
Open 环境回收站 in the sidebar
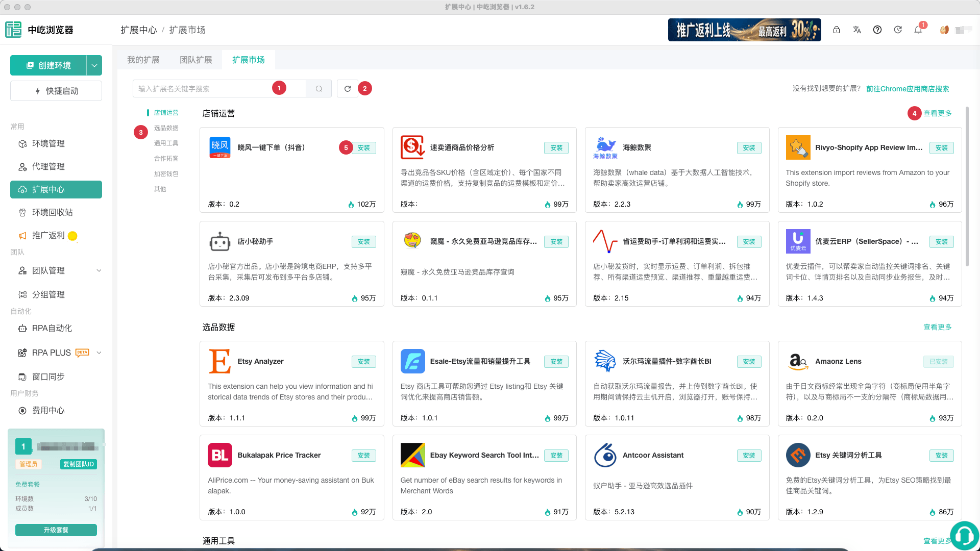pyautogui.click(x=56, y=213)
